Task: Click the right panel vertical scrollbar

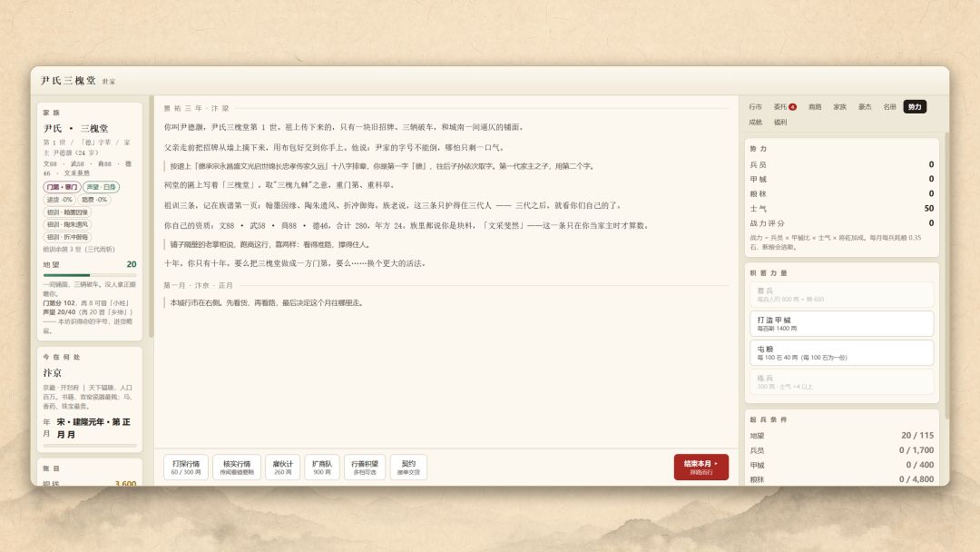Action: click(x=946, y=275)
